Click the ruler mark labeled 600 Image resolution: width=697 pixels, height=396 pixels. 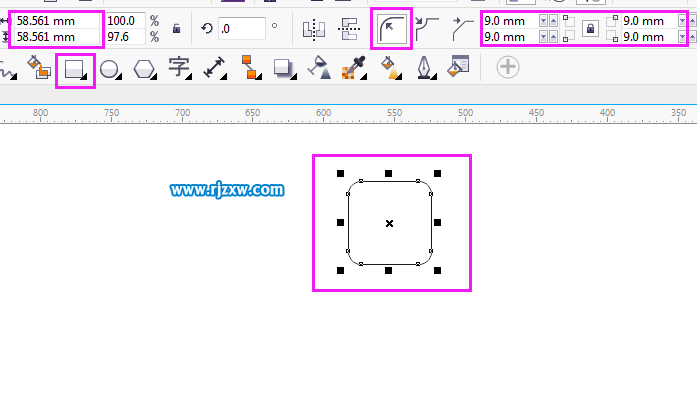click(x=324, y=113)
